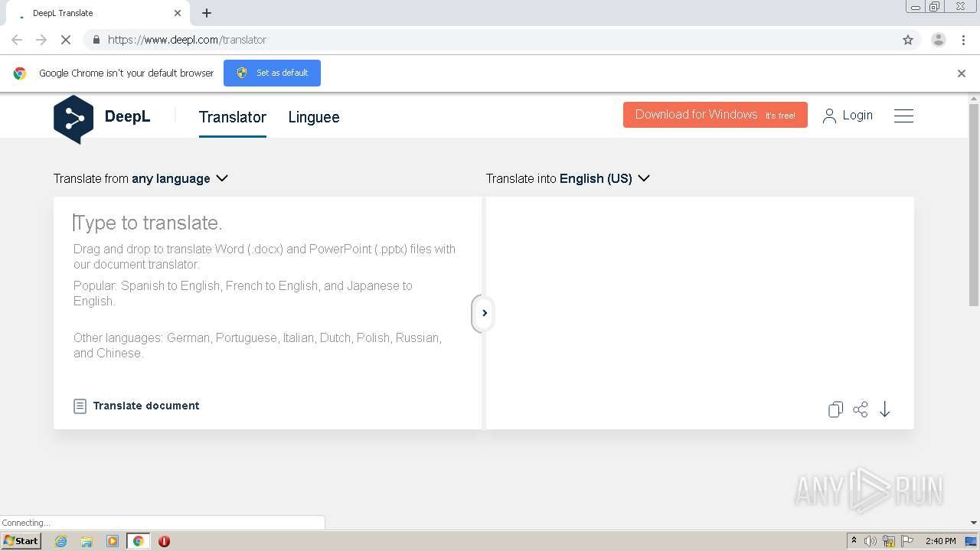This screenshot has height=551, width=980.
Task: Open a new browser tab
Action: click(x=207, y=13)
